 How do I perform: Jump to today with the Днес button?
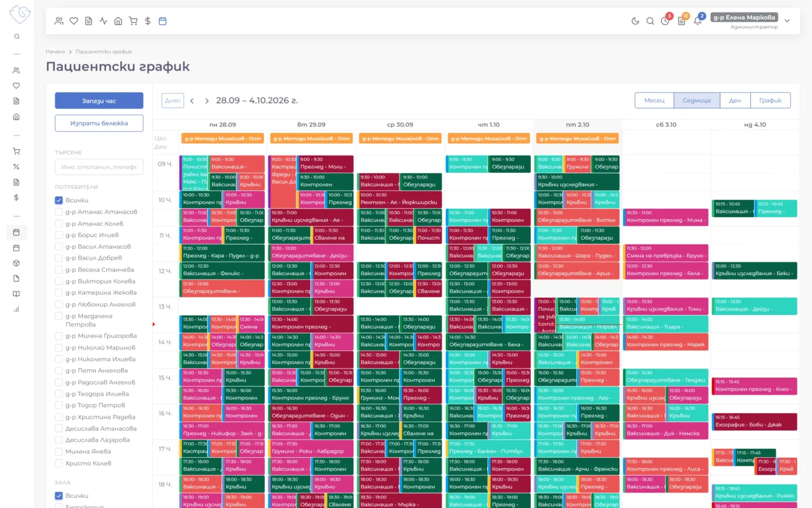coord(173,101)
